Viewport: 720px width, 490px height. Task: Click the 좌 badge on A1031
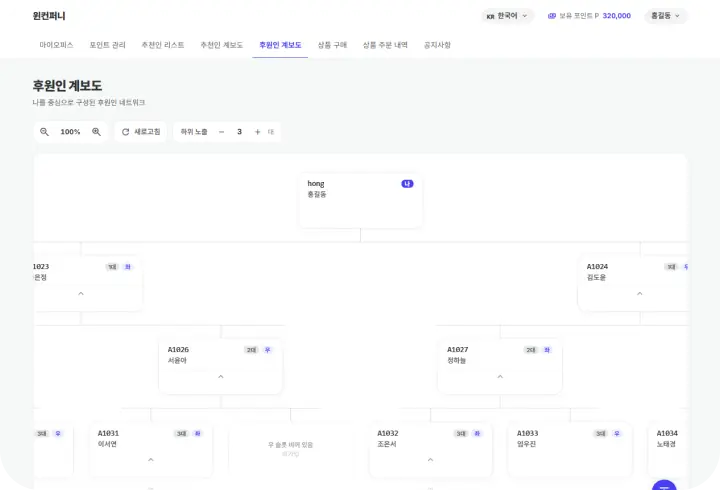(197, 434)
